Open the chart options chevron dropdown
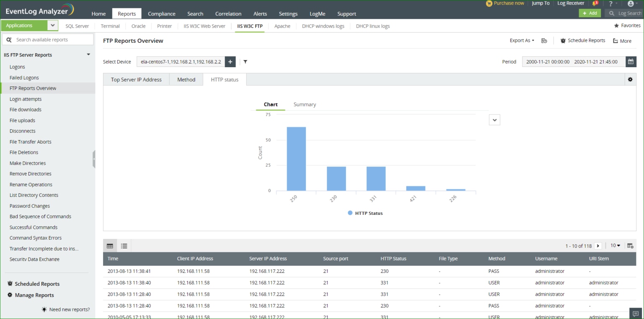The height and width of the screenshot is (319, 644). [494, 120]
